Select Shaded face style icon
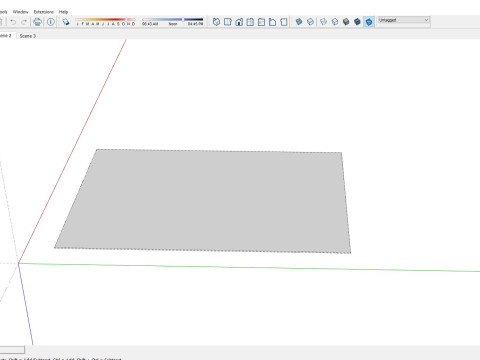Viewport: 480px width, 360px height. tap(346, 22)
